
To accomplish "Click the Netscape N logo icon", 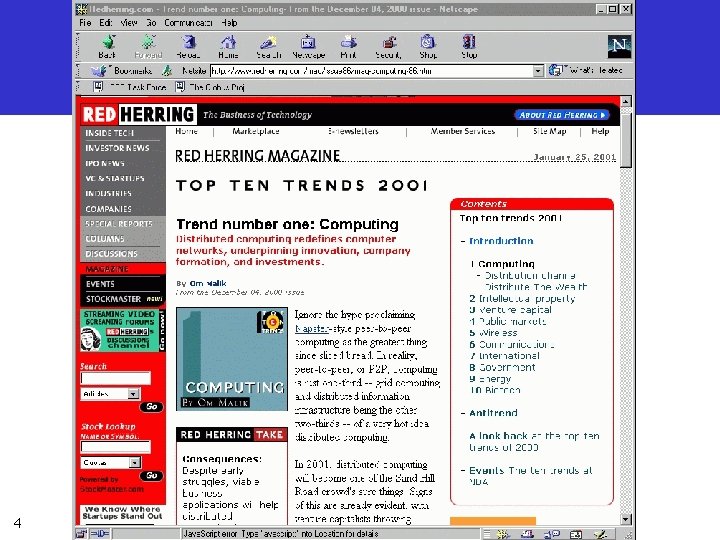I will [619, 45].
